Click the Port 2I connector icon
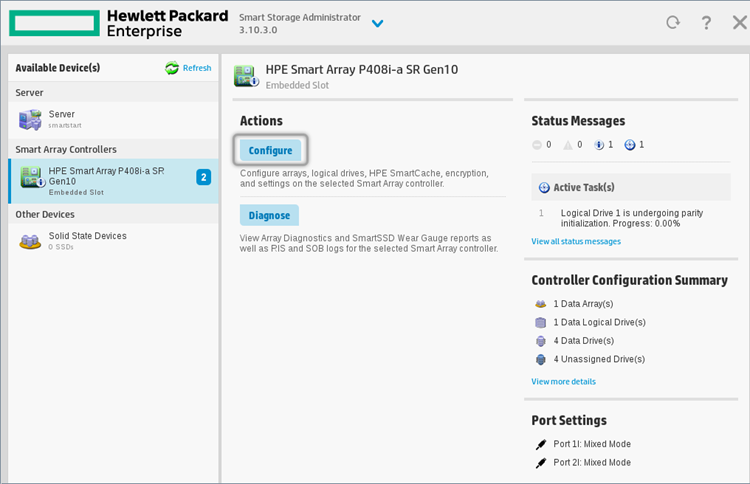The image size is (750, 484). pos(540,463)
